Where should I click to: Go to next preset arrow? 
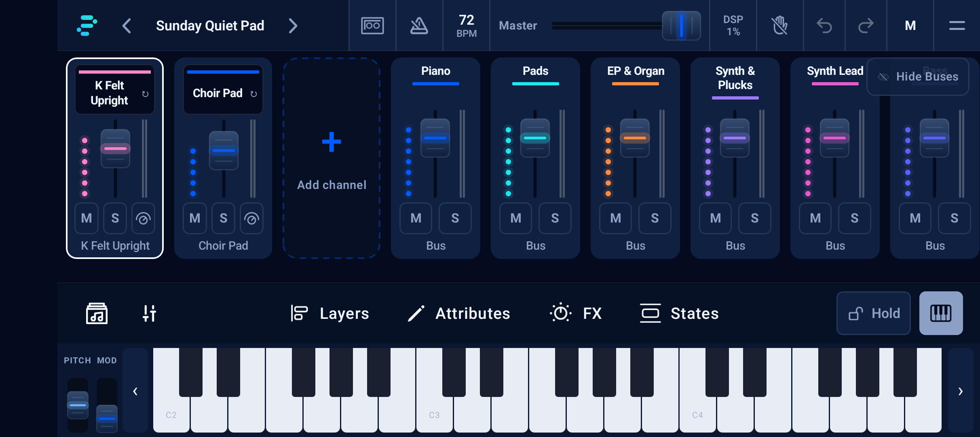293,26
